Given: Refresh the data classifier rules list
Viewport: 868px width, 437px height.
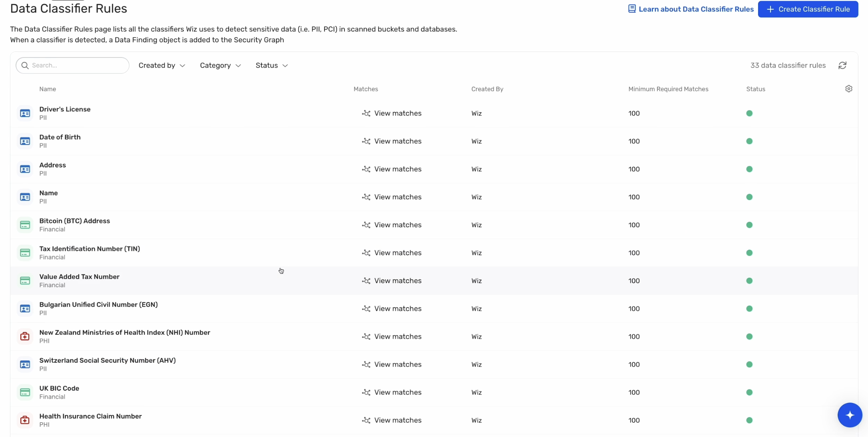Looking at the screenshot, I should (x=842, y=66).
